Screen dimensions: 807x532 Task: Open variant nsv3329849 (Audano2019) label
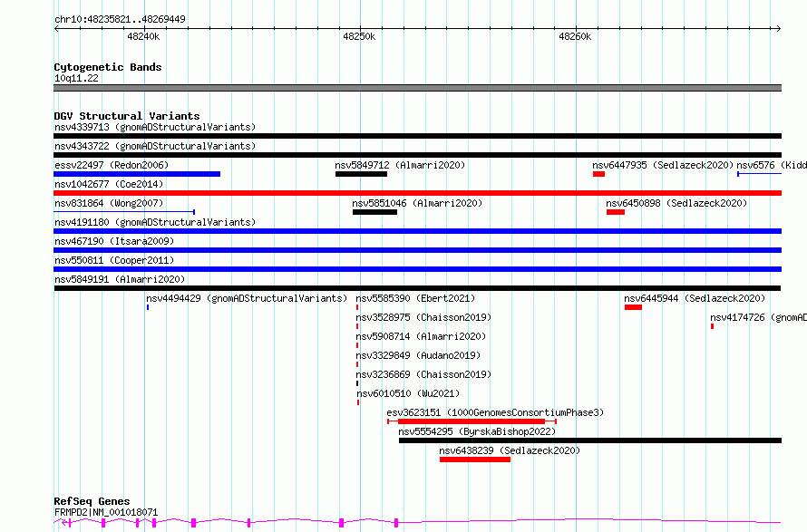click(x=418, y=355)
